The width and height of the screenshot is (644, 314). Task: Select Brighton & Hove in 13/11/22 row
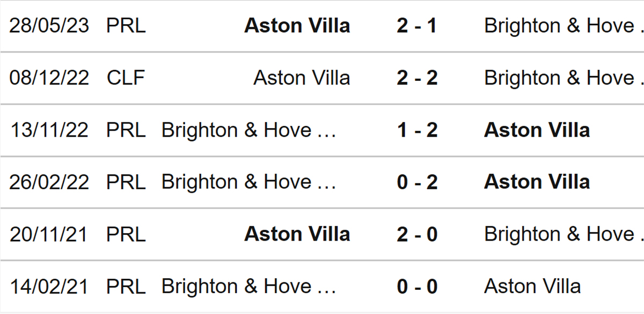(248, 130)
